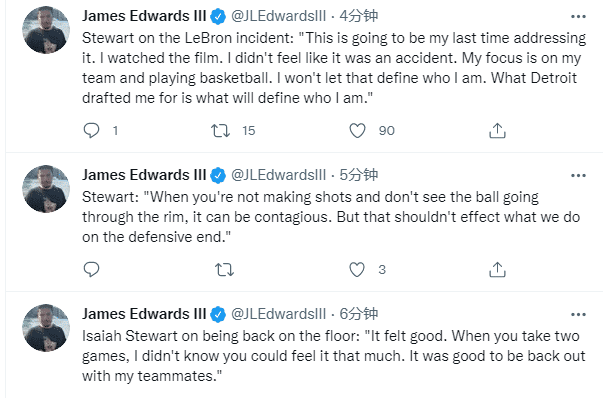Like the tweet with 90 likes

[x=357, y=131]
